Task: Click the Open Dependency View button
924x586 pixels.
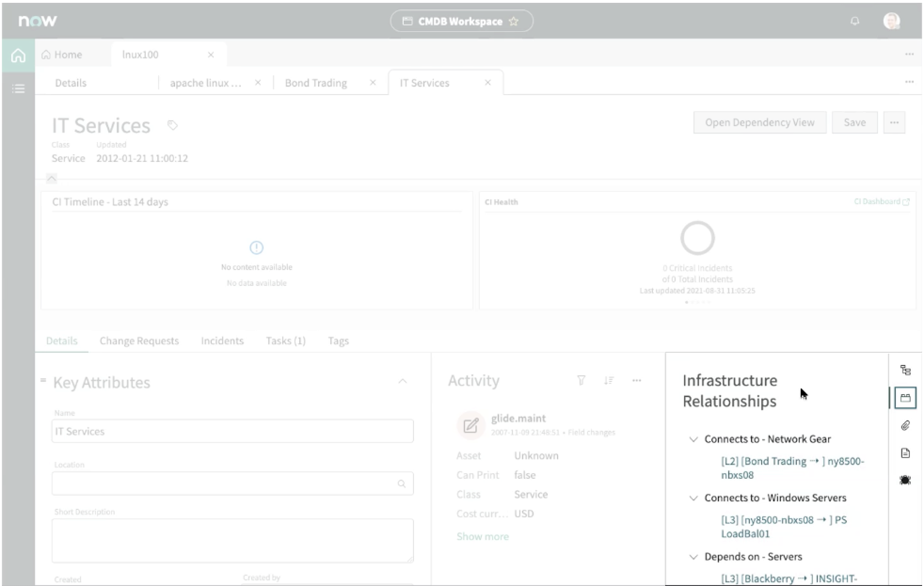Action: tap(759, 122)
